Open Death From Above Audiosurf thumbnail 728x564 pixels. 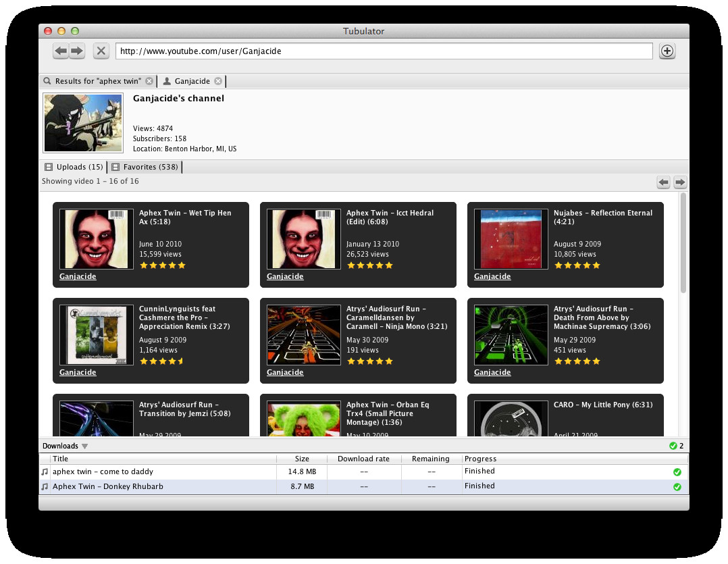(x=511, y=335)
